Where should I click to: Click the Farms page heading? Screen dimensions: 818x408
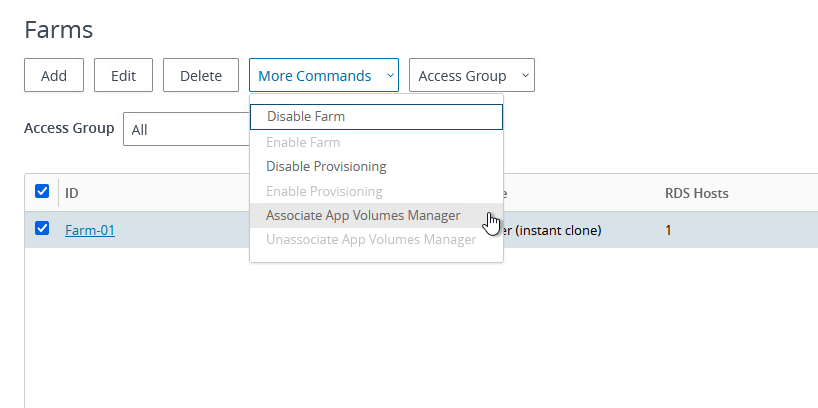[x=58, y=30]
